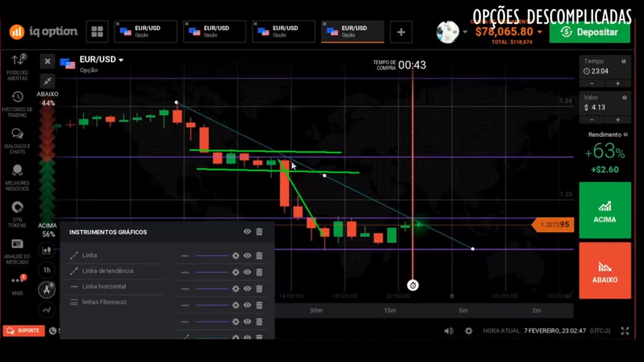Toggle visibility of all drawings in header

[x=247, y=232]
